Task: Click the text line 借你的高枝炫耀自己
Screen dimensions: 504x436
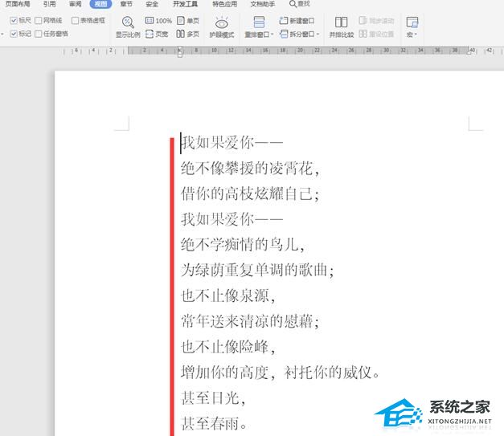Action: pos(250,194)
